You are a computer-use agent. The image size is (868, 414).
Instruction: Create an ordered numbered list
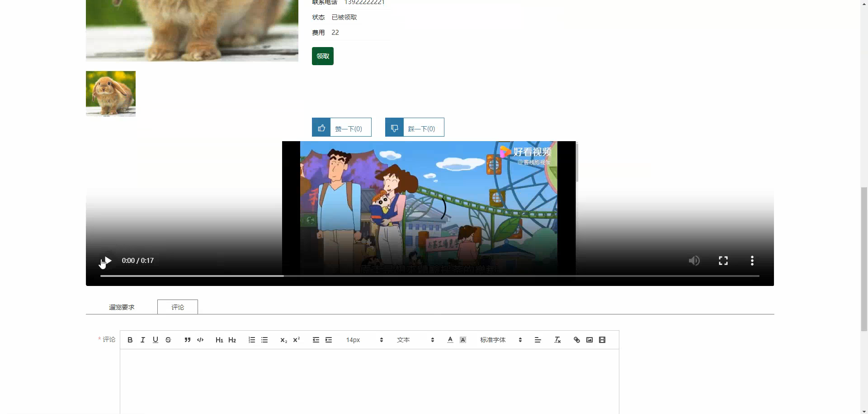(x=252, y=340)
